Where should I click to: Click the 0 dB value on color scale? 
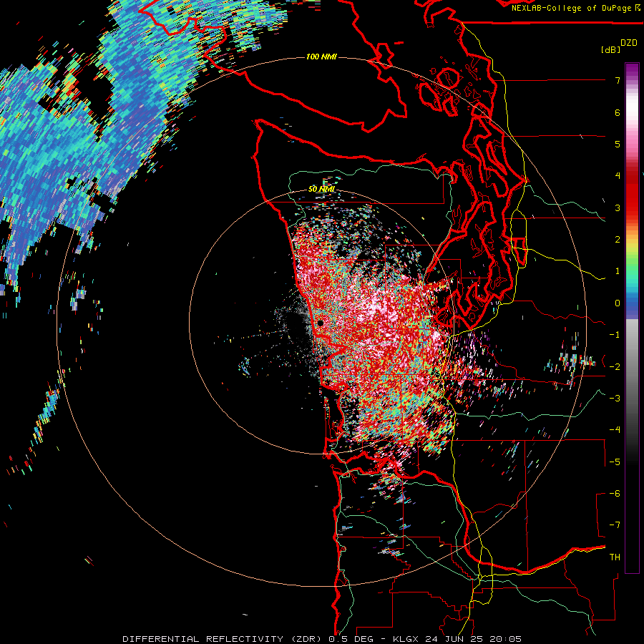tap(618, 303)
